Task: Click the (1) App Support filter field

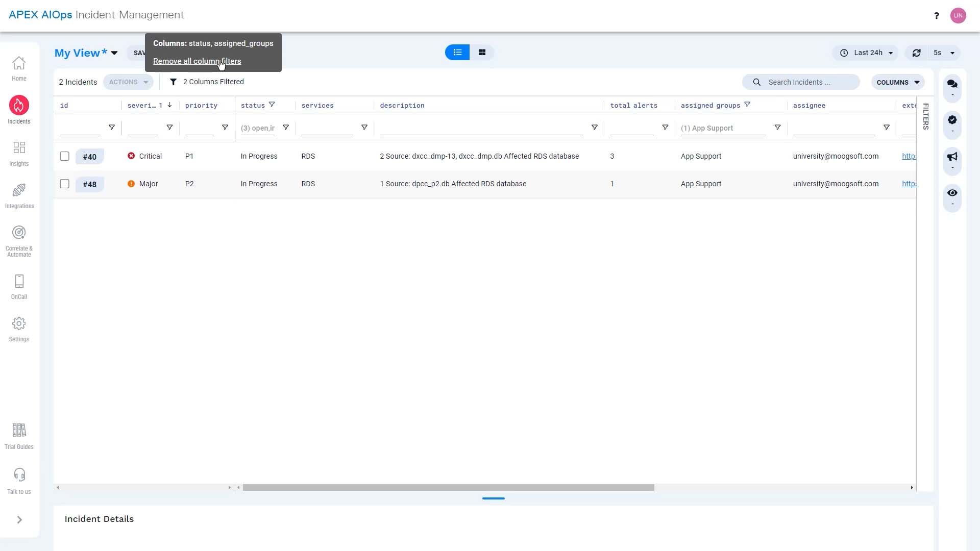Action: (x=723, y=128)
